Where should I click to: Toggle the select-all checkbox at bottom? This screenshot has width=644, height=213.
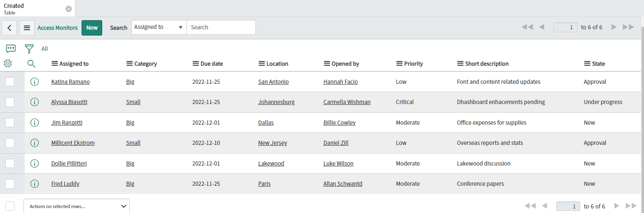click(10, 206)
